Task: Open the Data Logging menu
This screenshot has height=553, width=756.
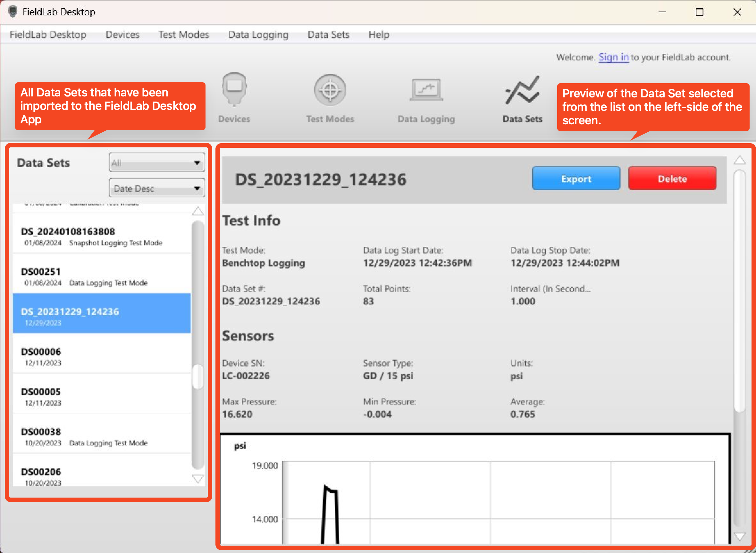Action: (258, 35)
